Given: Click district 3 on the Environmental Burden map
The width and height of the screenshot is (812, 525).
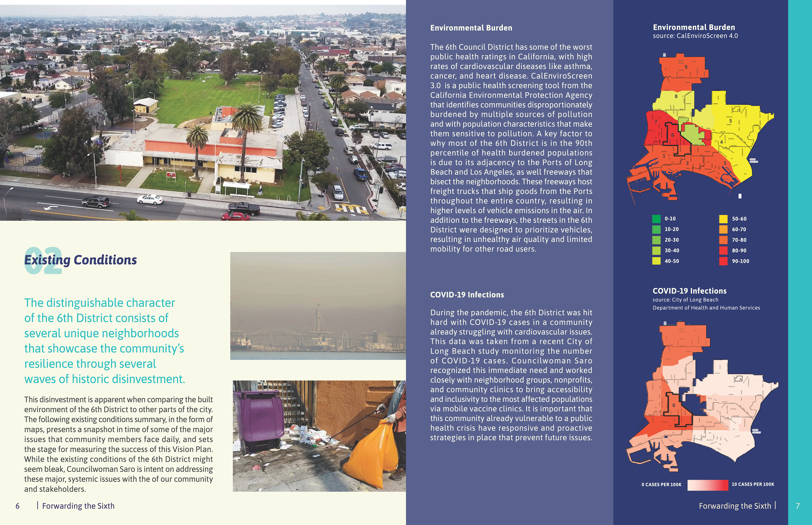Looking at the screenshot, I should click(x=725, y=163).
